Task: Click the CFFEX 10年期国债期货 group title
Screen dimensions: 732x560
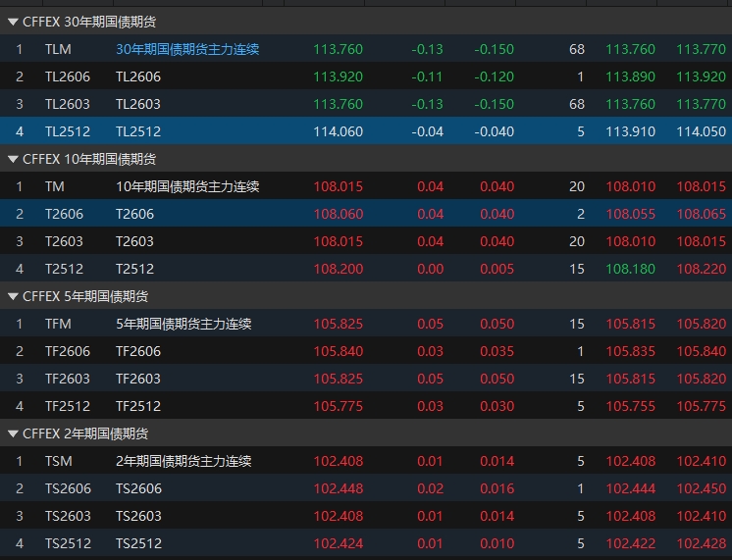Action: (x=89, y=159)
